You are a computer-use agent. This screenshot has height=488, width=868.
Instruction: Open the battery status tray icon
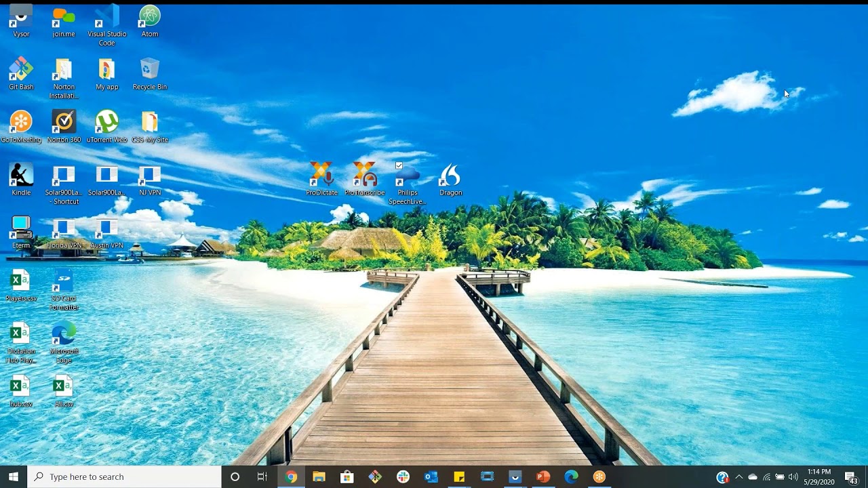pyautogui.click(x=780, y=477)
